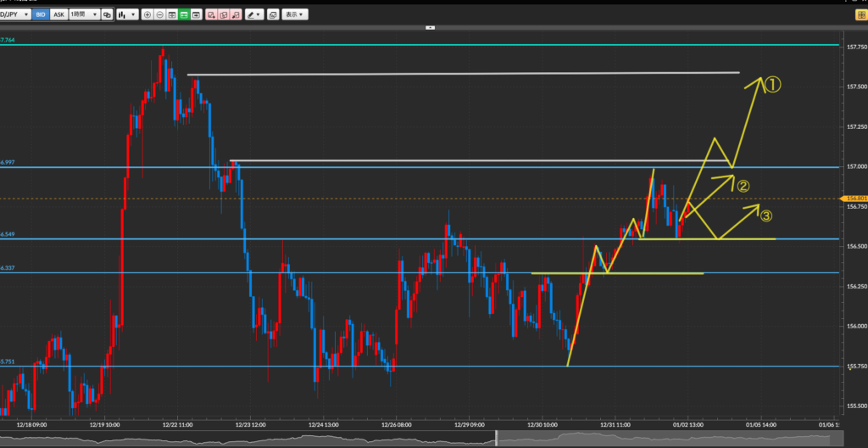Click the first pink order icon
868x448 pixels.
tap(211, 14)
